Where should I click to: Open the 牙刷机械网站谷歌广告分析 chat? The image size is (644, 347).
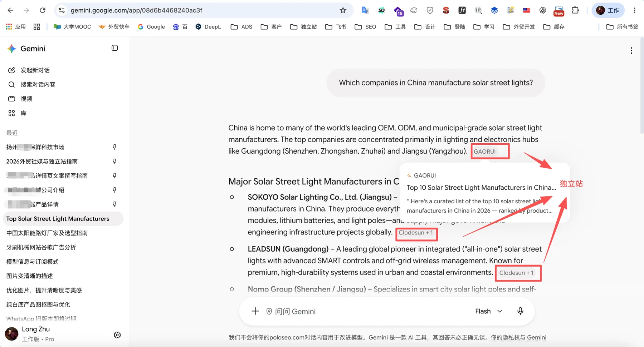point(41,247)
